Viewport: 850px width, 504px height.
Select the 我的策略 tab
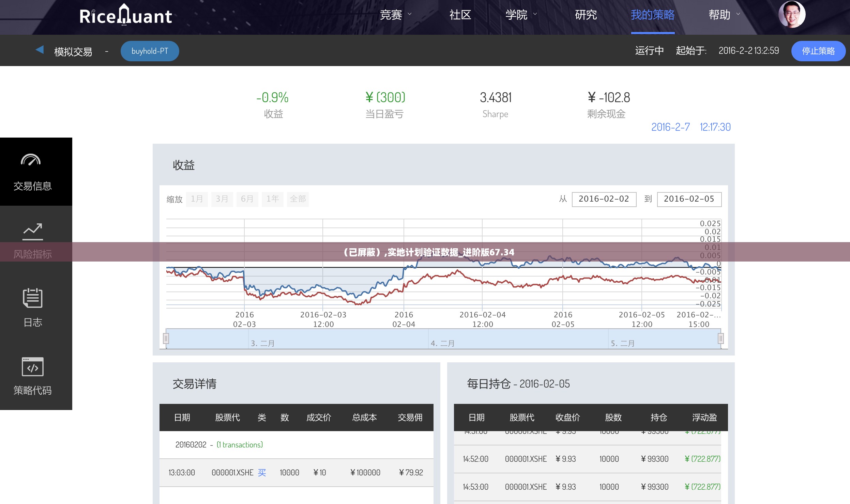pos(652,15)
